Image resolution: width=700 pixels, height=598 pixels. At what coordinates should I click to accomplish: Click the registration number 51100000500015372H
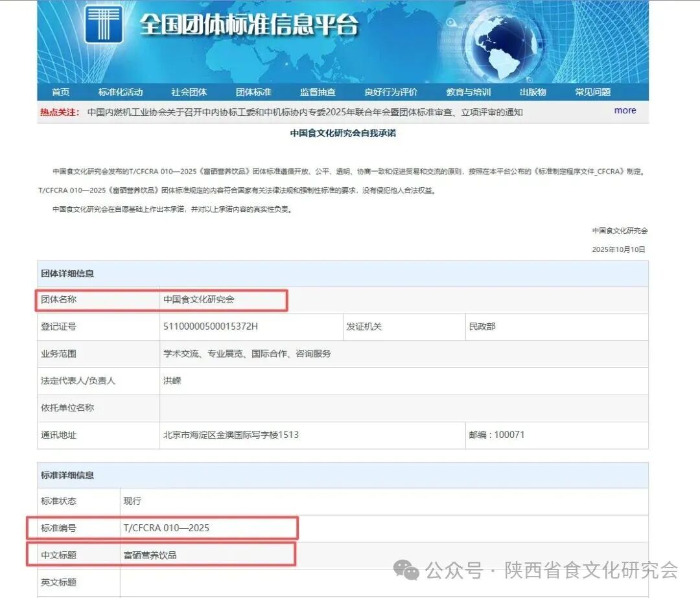pyautogui.click(x=211, y=327)
